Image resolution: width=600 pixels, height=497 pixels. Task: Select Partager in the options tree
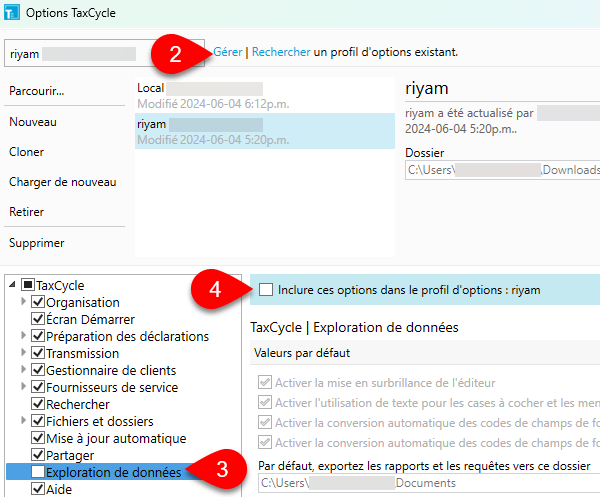tap(70, 456)
